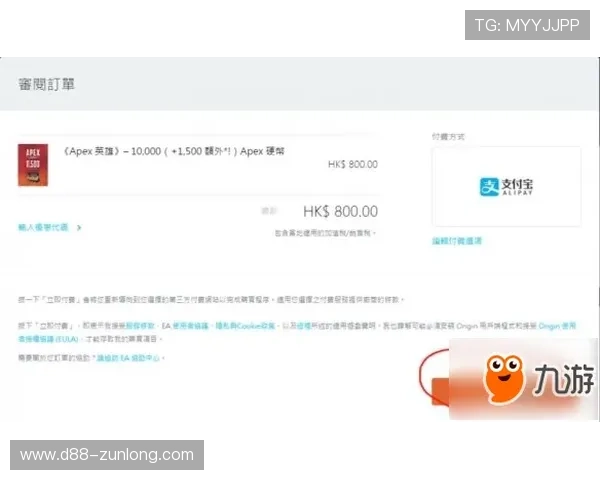
Task: Visit the EA 協助中心 help center link
Action: pyautogui.click(x=128, y=358)
